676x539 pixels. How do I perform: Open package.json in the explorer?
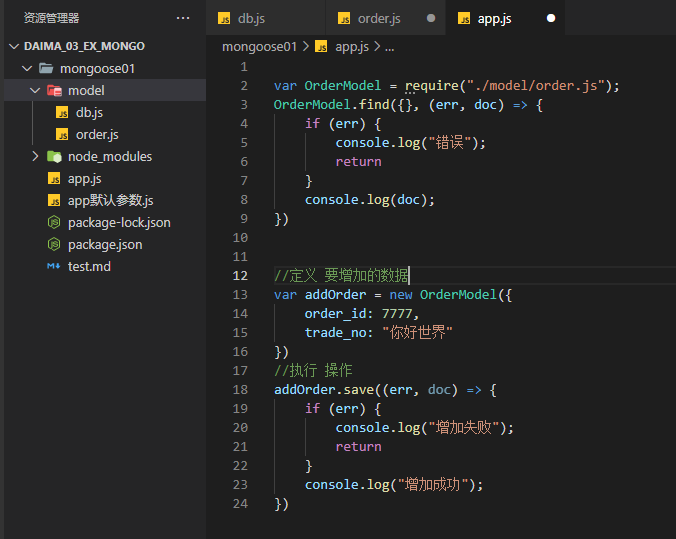coord(105,244)
